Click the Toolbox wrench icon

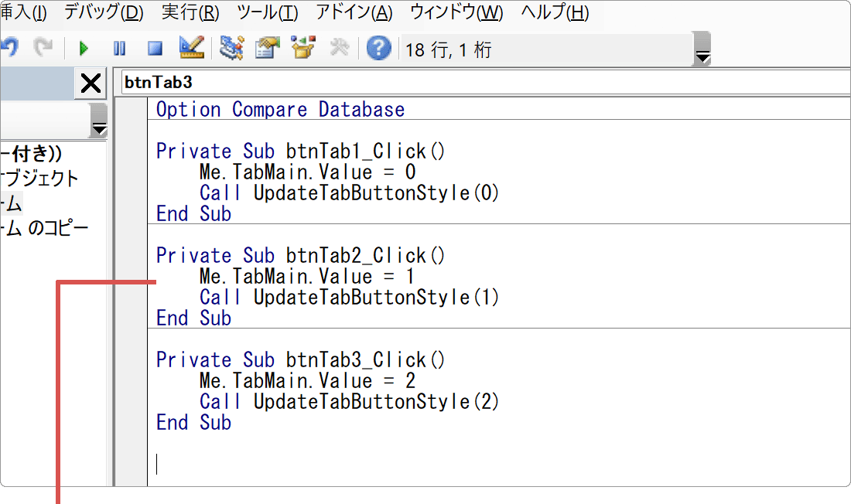coord(339,49)
